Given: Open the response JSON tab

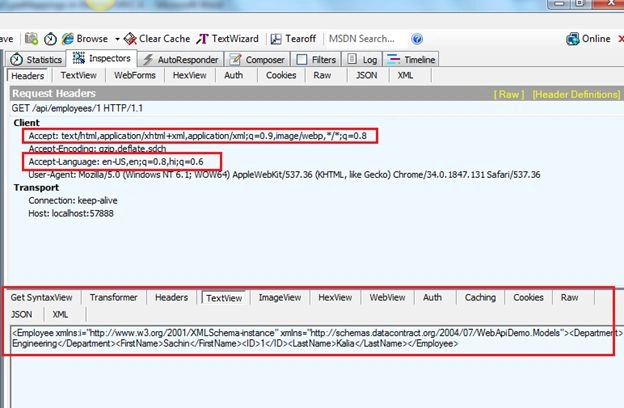Looking at the screenshot, I should coord(21,314).
